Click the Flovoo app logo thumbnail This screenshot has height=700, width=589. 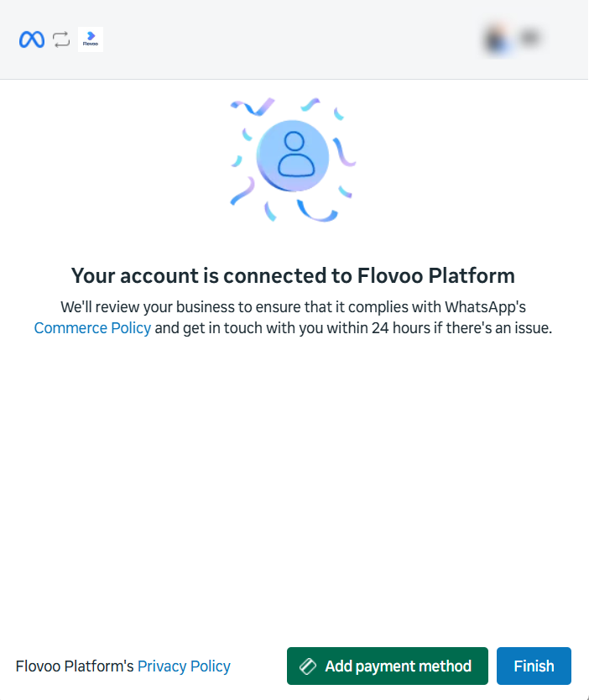91,39
